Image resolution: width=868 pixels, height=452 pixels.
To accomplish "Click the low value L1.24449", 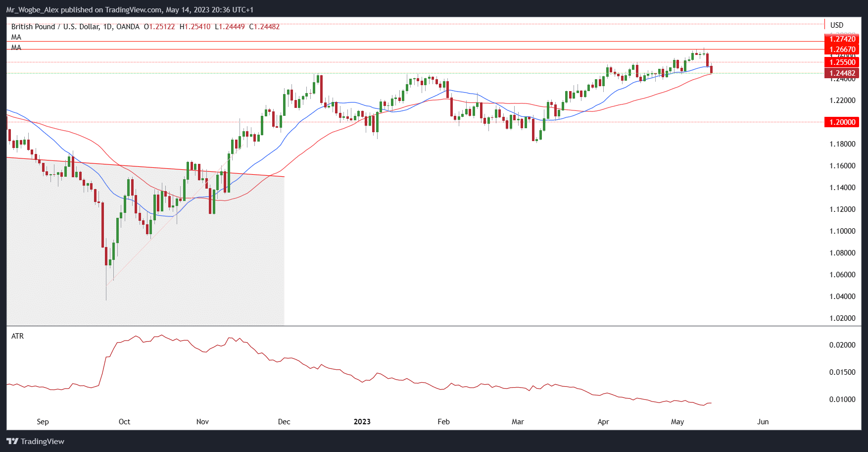I will 230,27.
